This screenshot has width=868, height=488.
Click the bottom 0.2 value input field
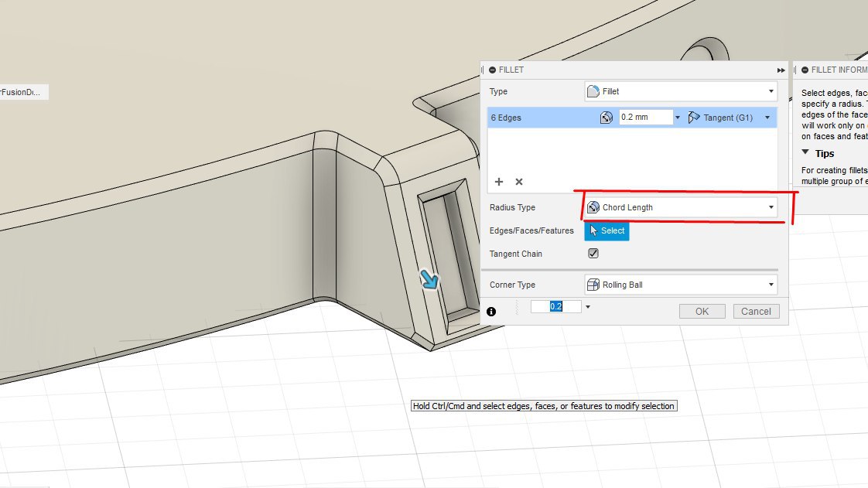[x=555, y=306]
